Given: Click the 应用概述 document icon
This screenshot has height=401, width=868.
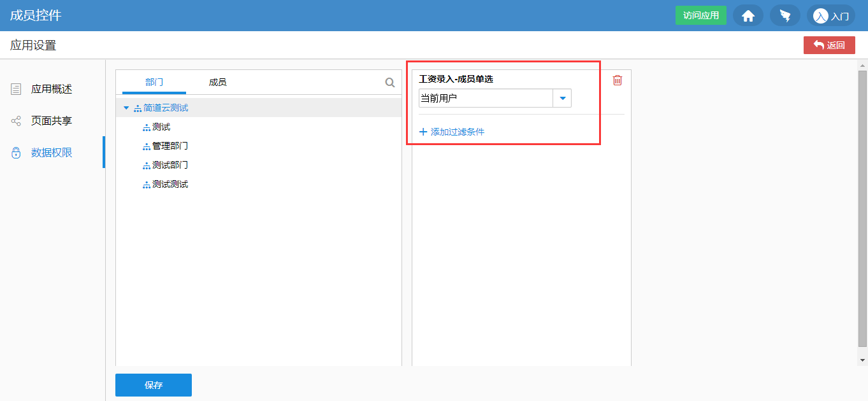Looking at the screenshot, I should point(16,89).
